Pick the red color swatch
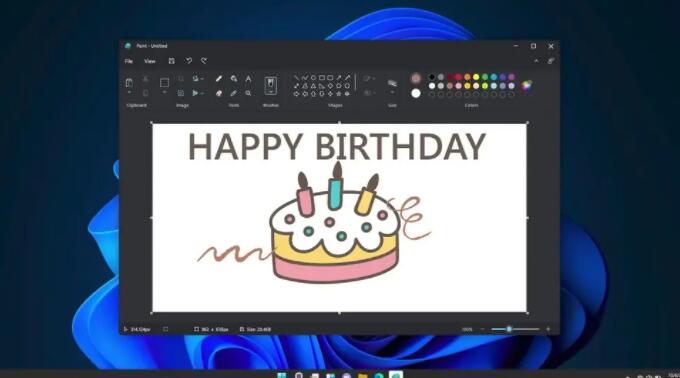Image resolution: width=680 pixels, height=378 pixels. [458, 77]
